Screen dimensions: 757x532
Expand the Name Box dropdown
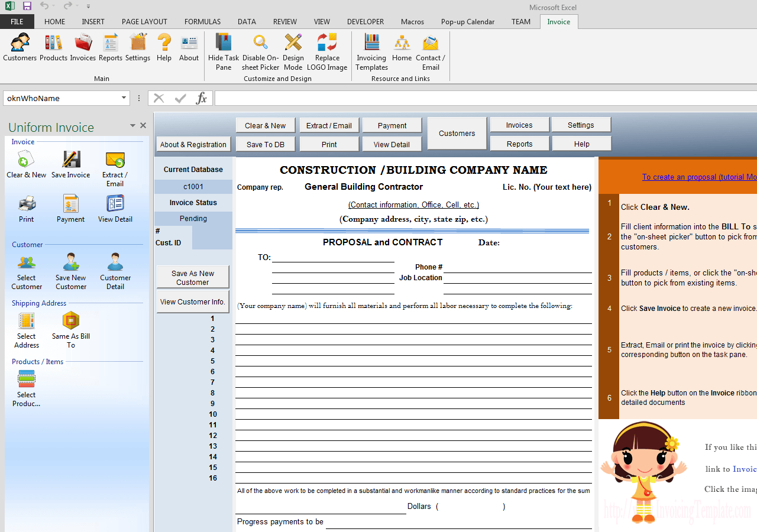[124, 98]
